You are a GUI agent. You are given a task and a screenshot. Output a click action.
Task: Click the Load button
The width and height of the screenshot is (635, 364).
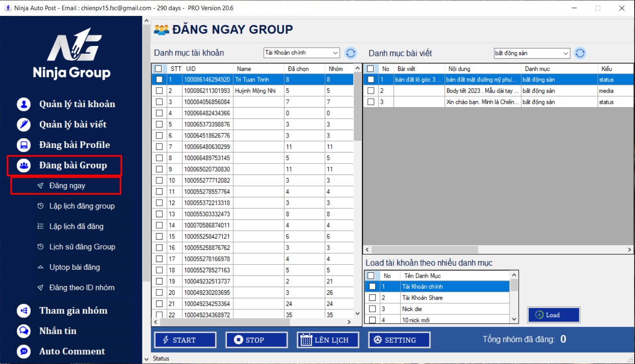coord(553,315)
